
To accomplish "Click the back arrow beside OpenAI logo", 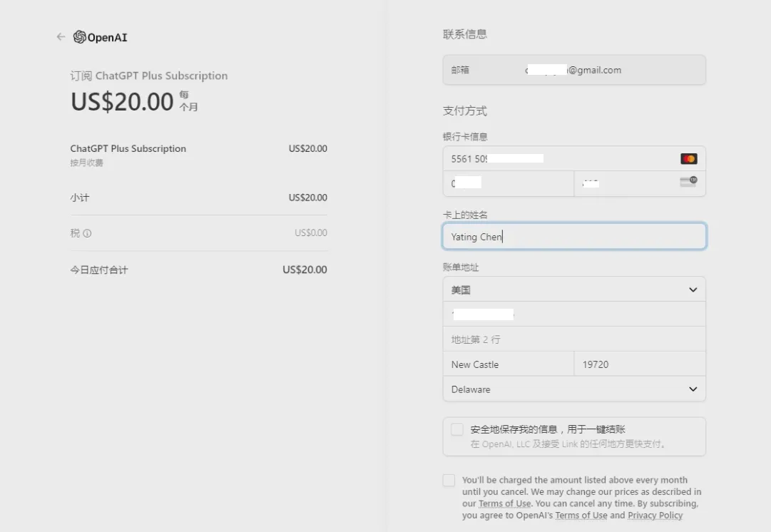I will 61,37.
